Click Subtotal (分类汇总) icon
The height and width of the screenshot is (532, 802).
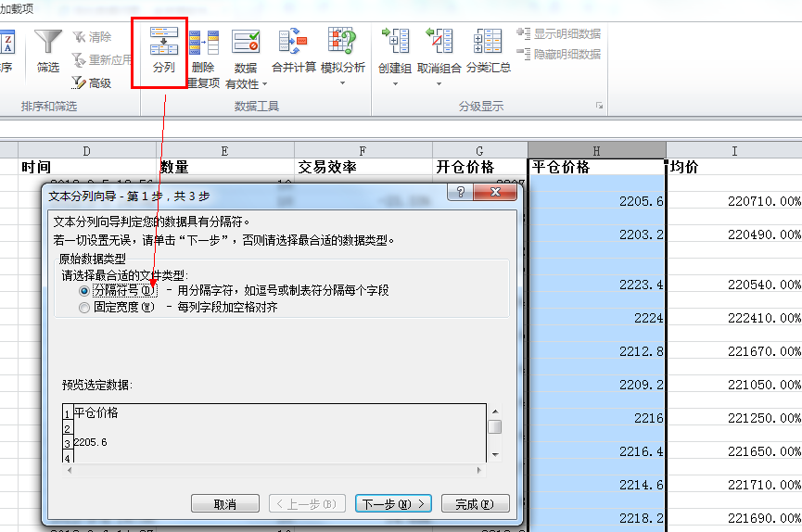click(x=488, y=41)
